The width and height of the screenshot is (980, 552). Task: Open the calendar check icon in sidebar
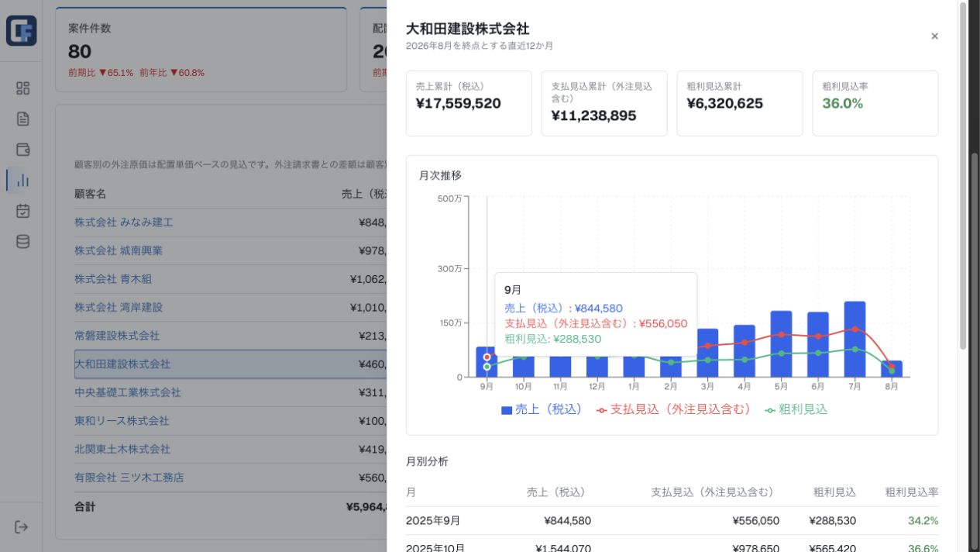(22, 211)
